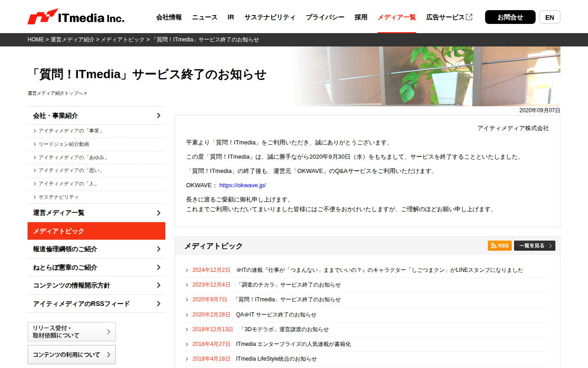Open the 採用 menu
The width and height of the screenshot is (588, 368).
[x=361, y=17]
